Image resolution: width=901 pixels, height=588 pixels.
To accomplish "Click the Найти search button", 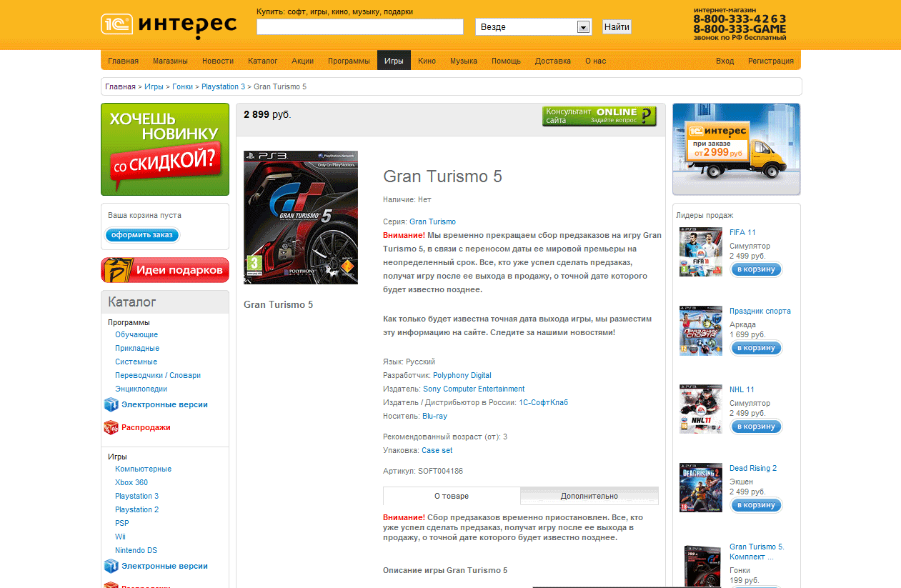I will tap(617, 26).
